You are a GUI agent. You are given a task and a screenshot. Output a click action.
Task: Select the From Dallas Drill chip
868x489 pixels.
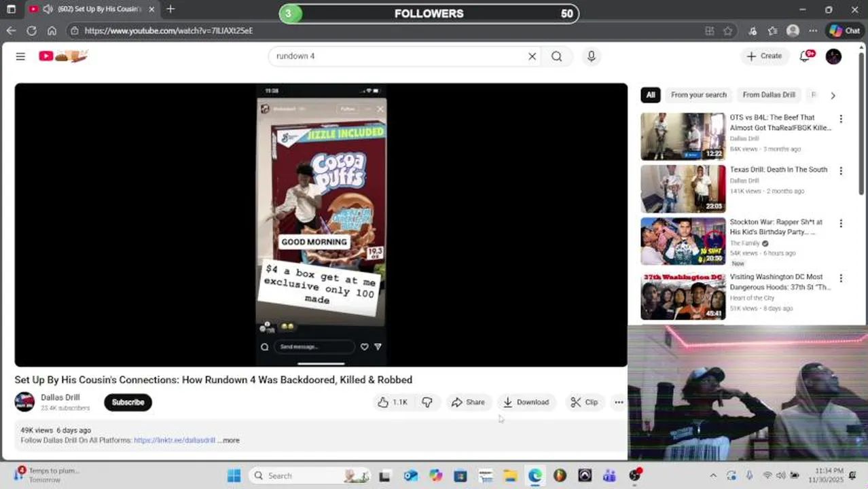point(769,95)
